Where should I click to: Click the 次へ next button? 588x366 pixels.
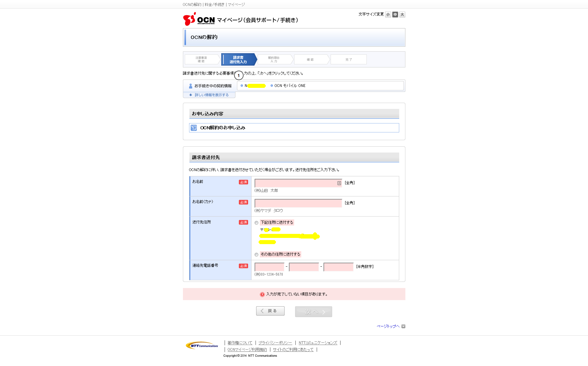tap(314, 312)
